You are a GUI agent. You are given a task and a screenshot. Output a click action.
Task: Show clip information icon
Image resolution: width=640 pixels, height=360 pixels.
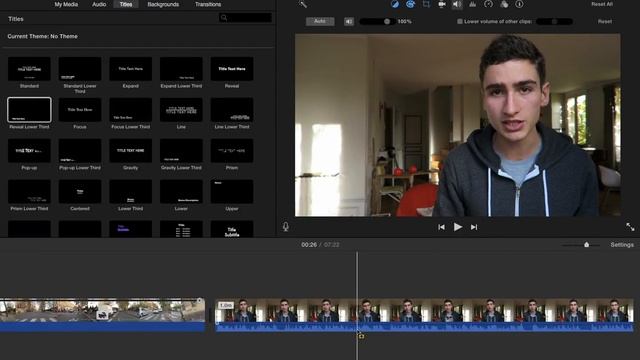(x=519, y=4)
